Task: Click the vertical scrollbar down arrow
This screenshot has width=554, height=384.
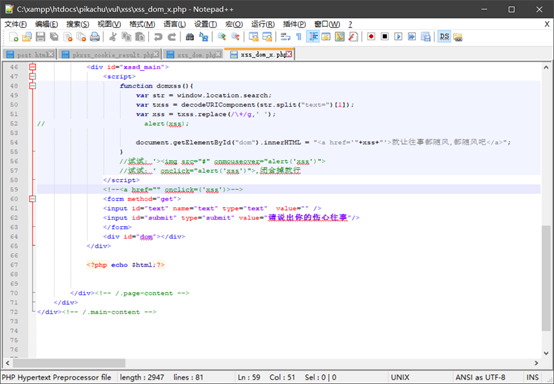Action: [546, 353]
